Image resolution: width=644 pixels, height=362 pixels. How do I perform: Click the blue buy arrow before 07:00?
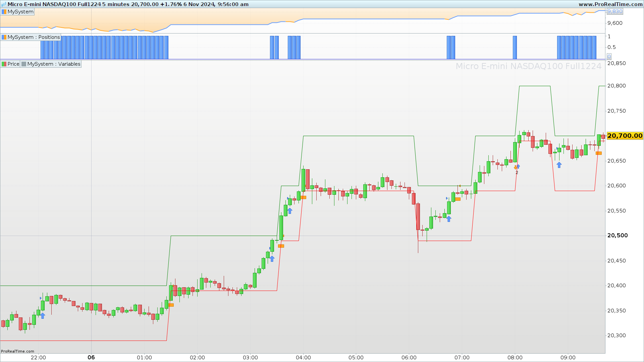[x=449, y=219]
